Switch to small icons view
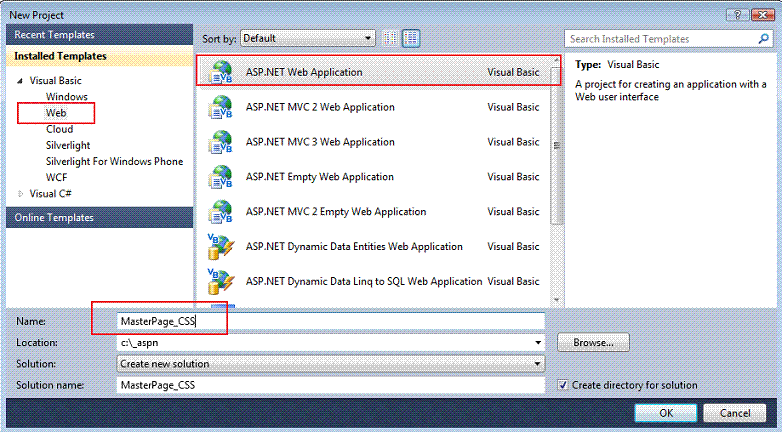The width and height of the screenshot is (782, 432). point(391,38)
